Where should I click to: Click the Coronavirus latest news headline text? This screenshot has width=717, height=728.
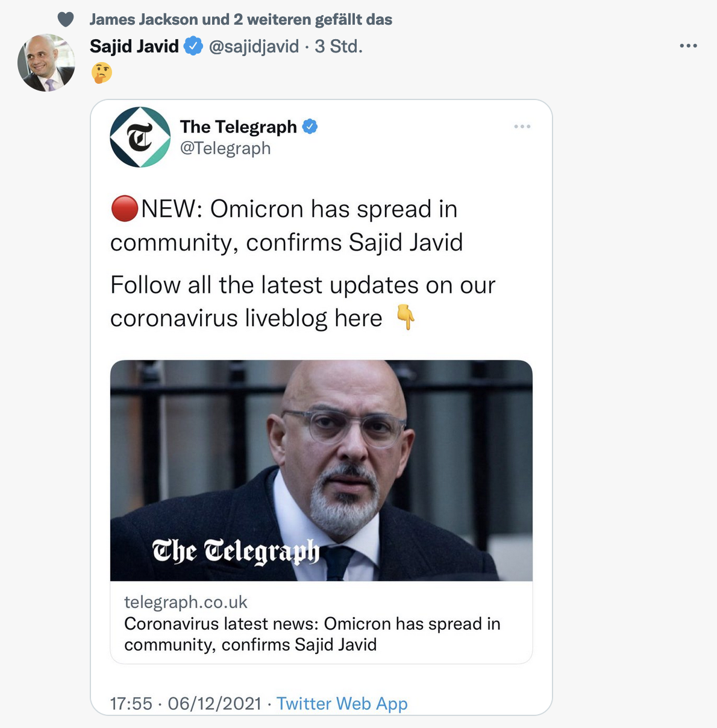[x=312, y=633]
